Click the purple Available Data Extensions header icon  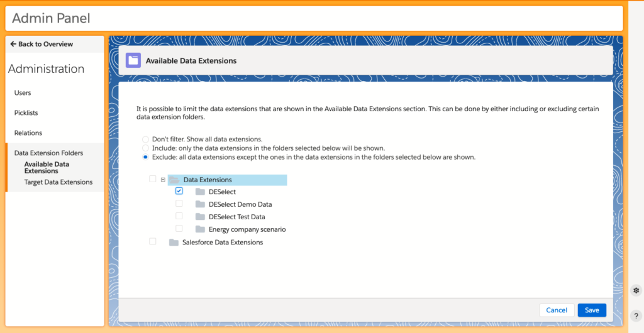tap(133, 60)
